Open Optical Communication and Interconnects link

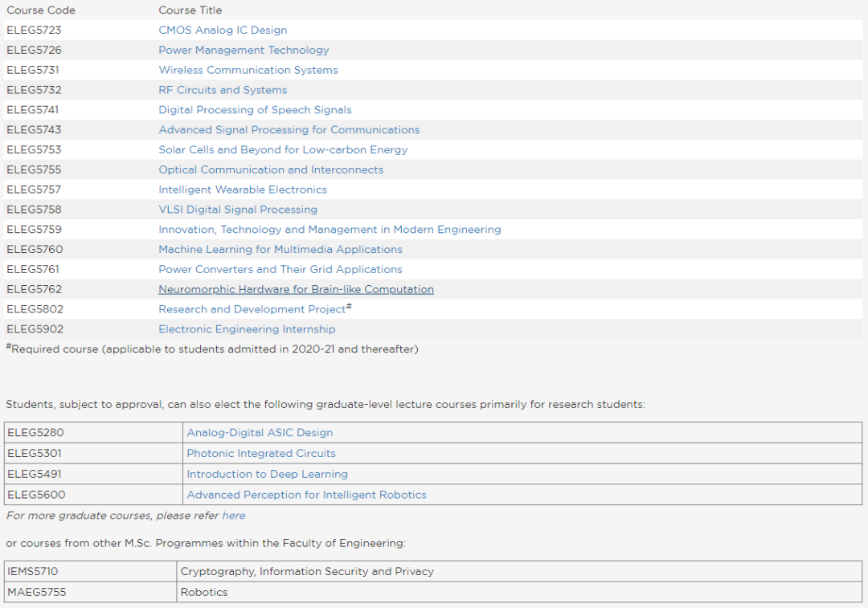coord(271,169)
